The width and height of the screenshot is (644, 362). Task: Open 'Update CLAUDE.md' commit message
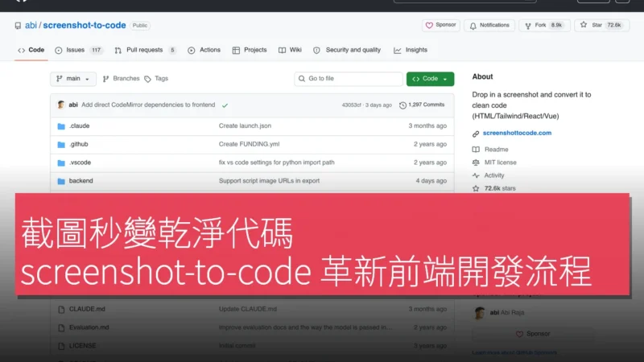(x=248, y=309)
